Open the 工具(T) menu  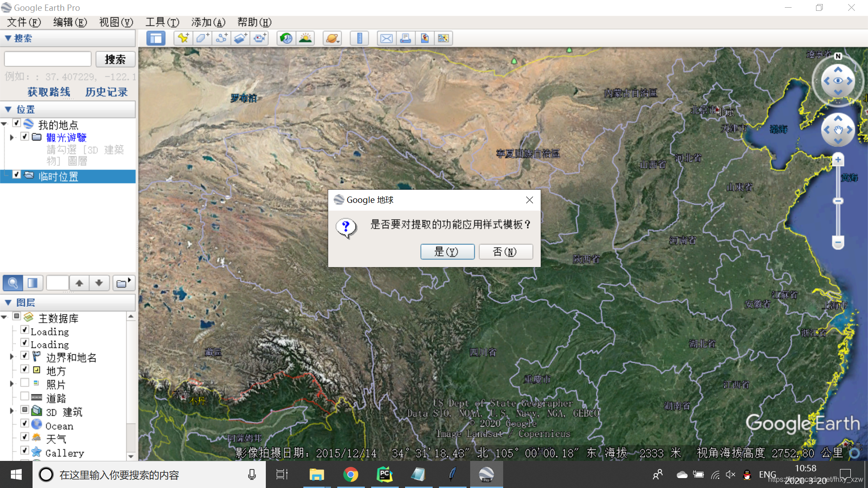pos(162,22)
